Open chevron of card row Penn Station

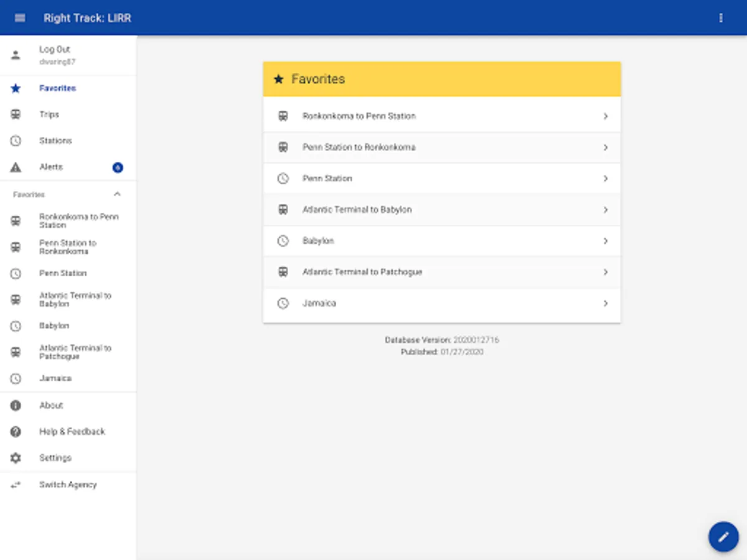605,179
